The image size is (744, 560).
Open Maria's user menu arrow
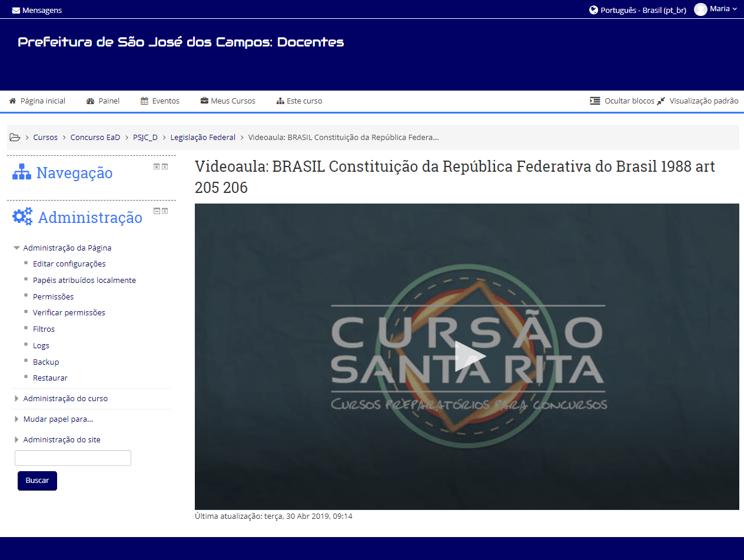735,9
